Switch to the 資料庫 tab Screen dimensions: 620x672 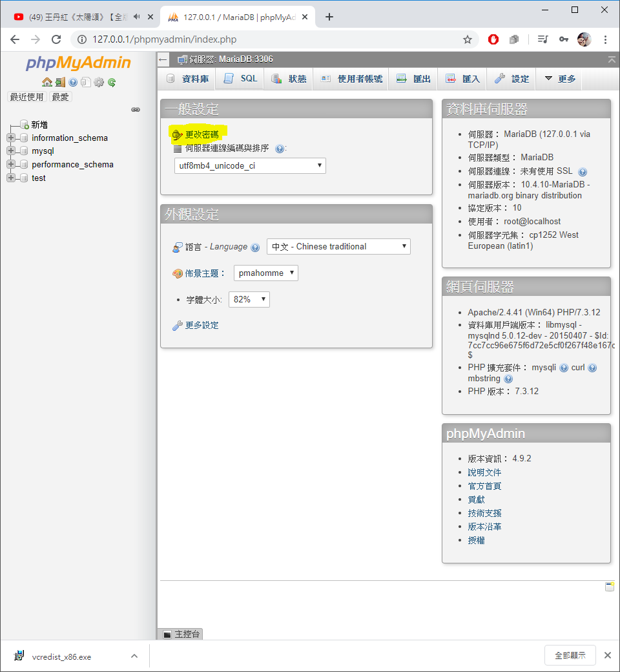[x=188, y=79]
